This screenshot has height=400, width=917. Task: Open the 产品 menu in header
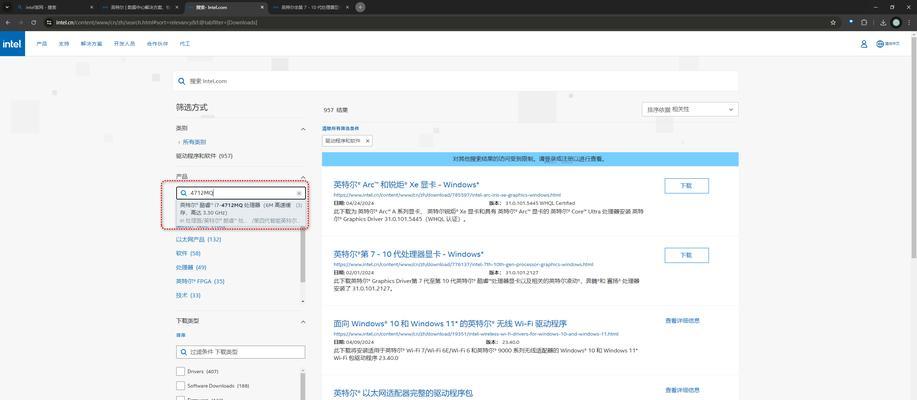42,44
